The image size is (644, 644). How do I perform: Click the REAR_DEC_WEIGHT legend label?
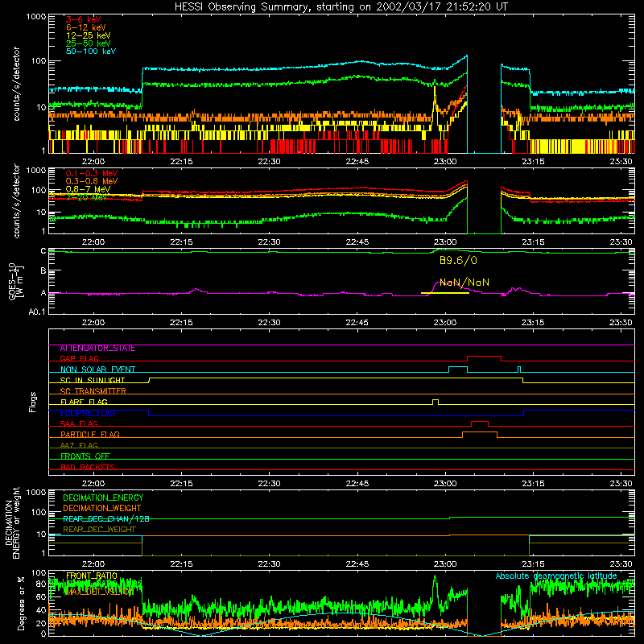click(99, 530)
